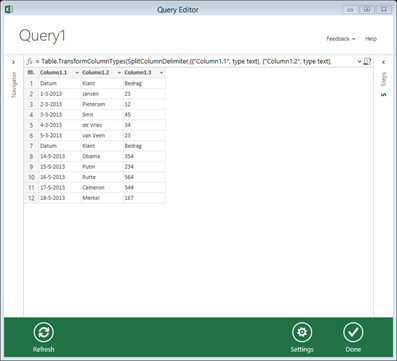Screen dimensions: 397x361
Task: Click the cell 'Merkel'
Action: click(x=102, y=198)
